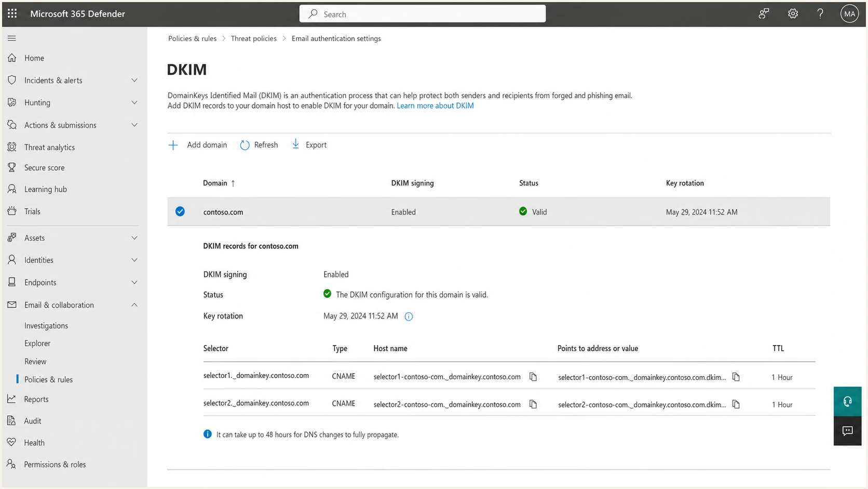Screen dimensions: 868x489
Task: Click the Audit icon in sidebar
Action: click(12, 420)
